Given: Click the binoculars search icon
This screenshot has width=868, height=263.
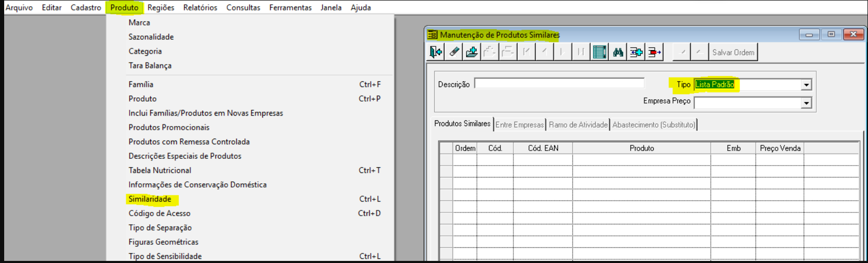Looking at the screenshot, I should (x=618, y=52).
